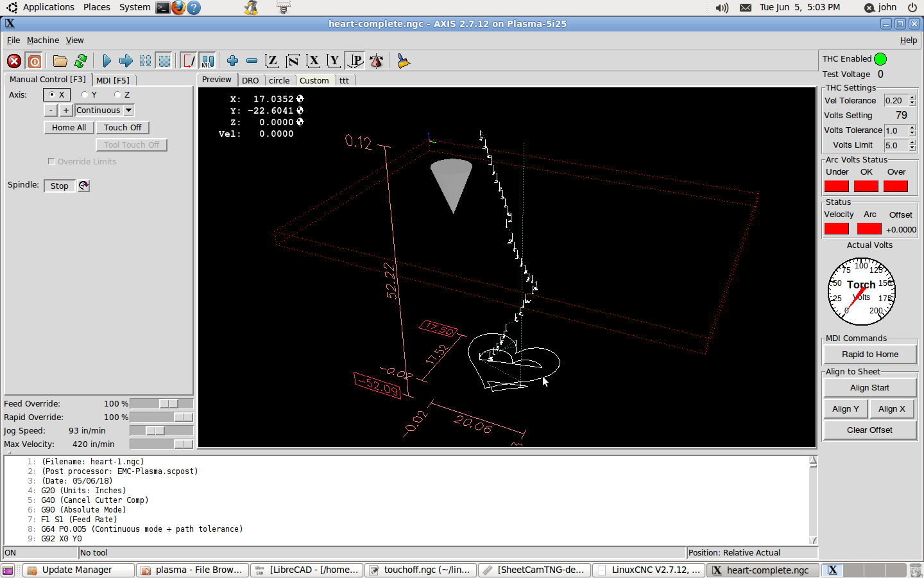Toggle Override Limits checkbox
The image size is (924, 578).
click(51, 162)
